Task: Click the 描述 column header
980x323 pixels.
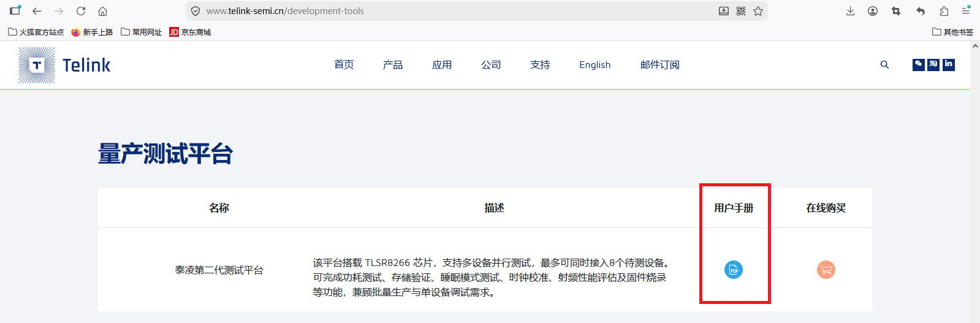Action: tap(494, 208)
